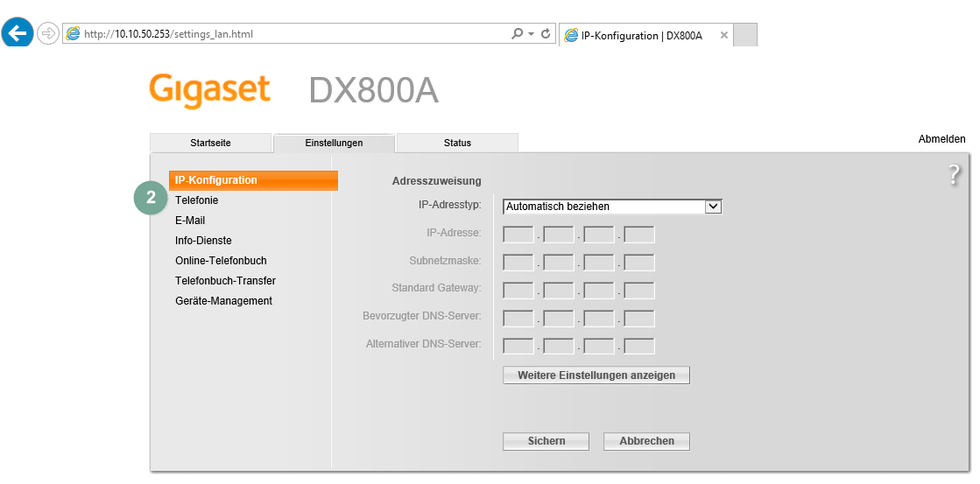The height and width of the screenshot is (484, 980).
Task: Click the search magnifier icon in address bar
Action: click(x=517, y=34)
